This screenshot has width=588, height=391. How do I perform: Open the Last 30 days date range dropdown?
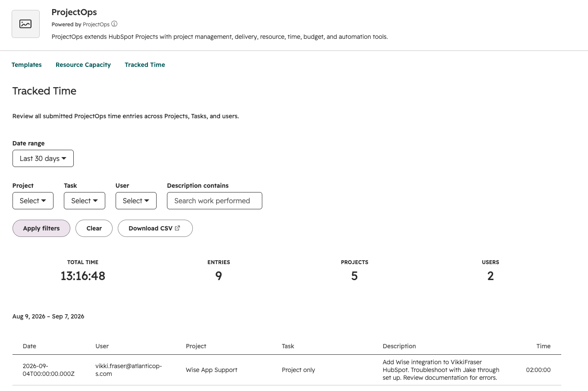[x=43, y=158]
